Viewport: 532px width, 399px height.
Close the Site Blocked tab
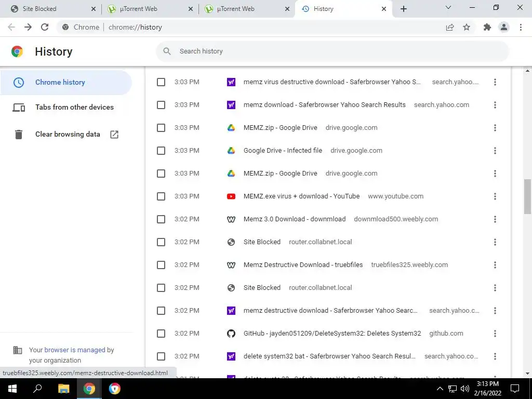coord(94,9)
